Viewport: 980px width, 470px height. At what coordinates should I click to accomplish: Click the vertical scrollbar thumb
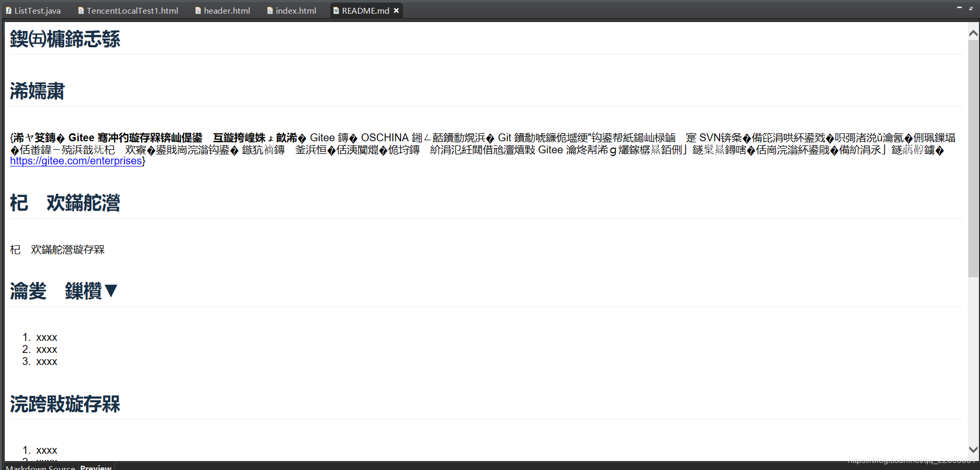tap(973, 158)
